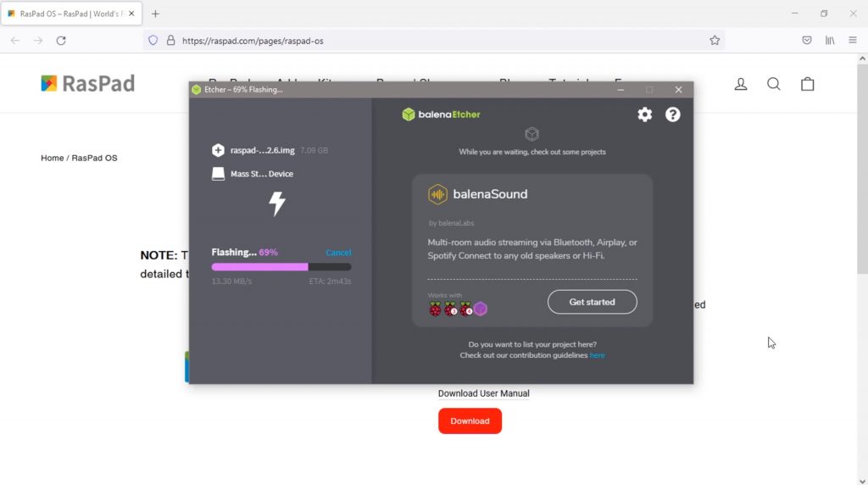Open Etcher settings with the gear icon
Image resolution: width=868 pixels, height=485 pixels.
coord(645,114)
